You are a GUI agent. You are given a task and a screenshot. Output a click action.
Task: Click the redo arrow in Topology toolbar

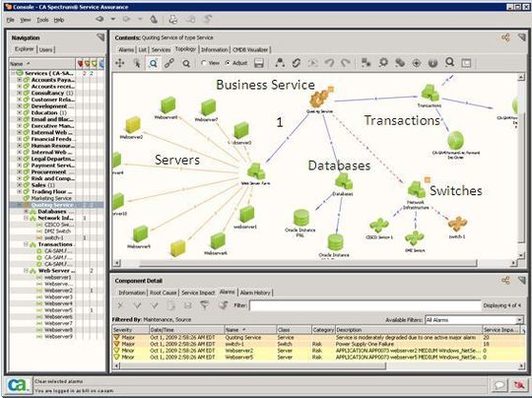[346, 63]
